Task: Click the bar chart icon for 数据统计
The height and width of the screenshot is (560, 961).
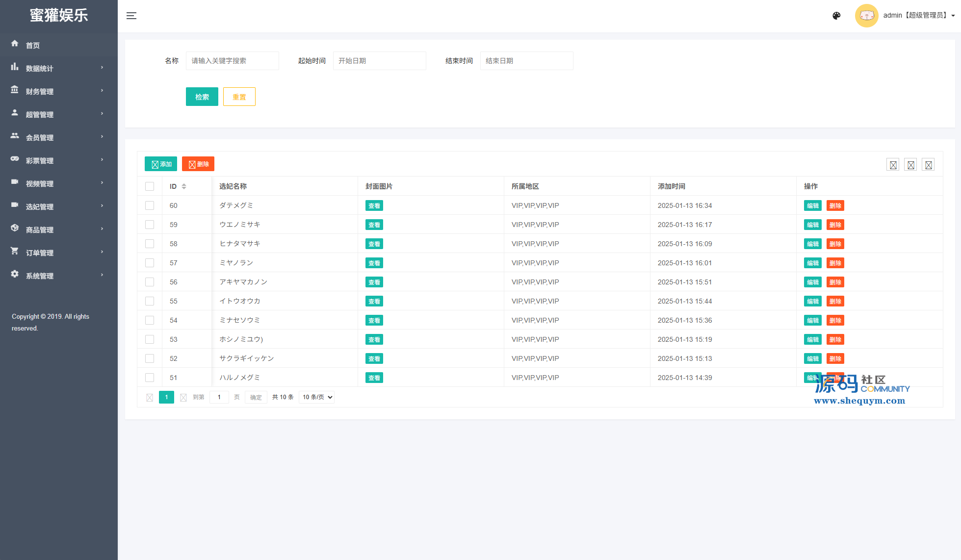Action: (15, 67)
